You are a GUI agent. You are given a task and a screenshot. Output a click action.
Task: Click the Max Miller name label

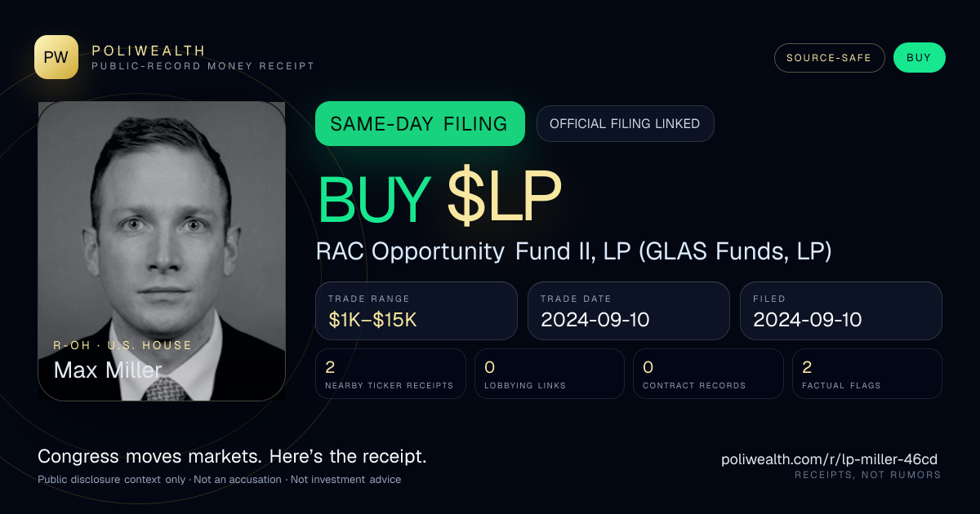[108, 370]
